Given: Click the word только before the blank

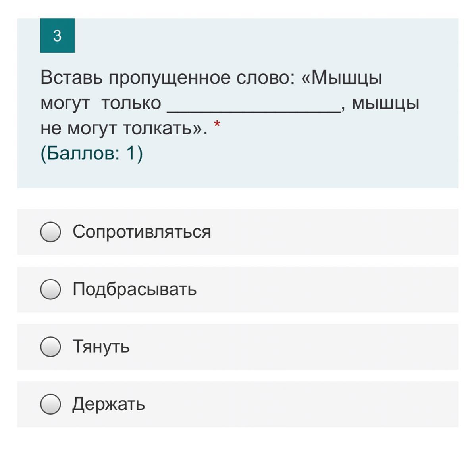Looking at the screenshot, I should pyautogui.click(x=131, y=104).
